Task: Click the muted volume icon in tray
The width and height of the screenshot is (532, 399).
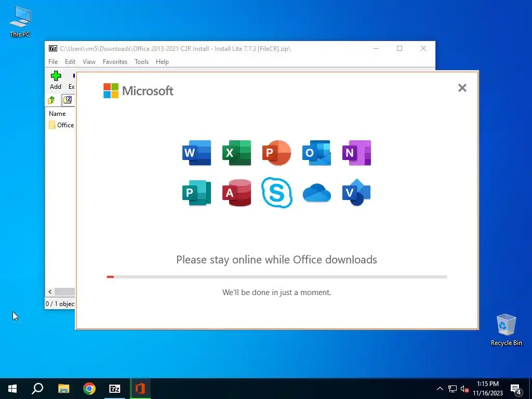Action: tap(464, 389)
